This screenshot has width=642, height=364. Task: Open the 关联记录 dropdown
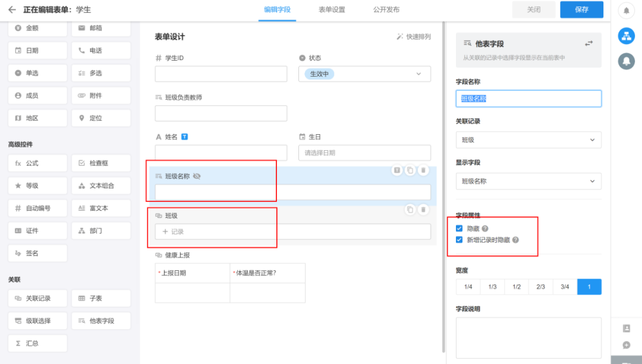528,140
